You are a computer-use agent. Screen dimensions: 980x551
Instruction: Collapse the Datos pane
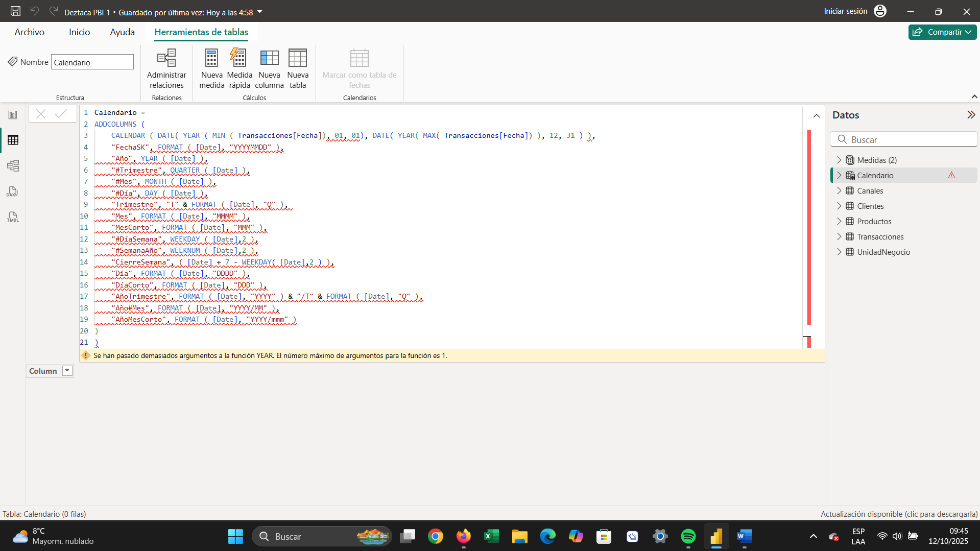point(971,115)
